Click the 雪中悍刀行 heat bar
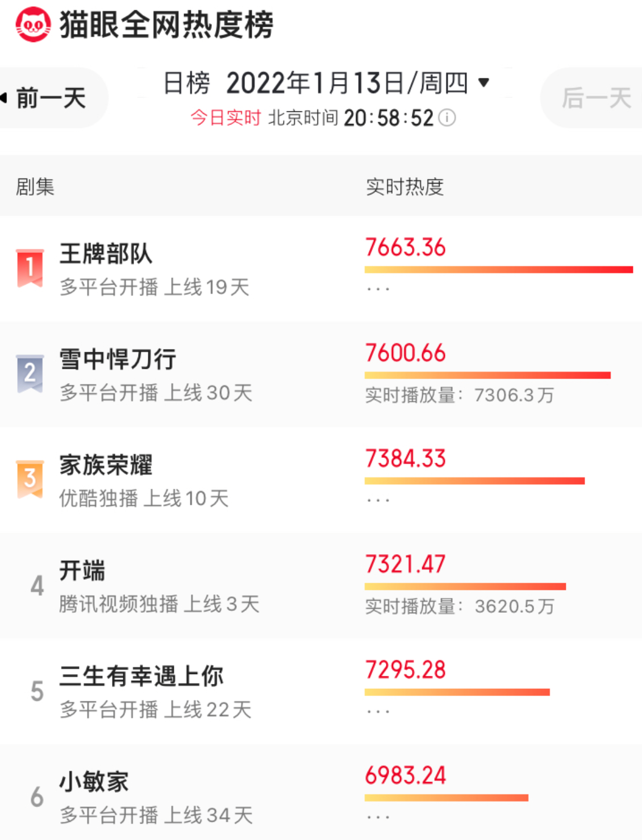Screen dimensions: 642x840 [487, 375]
